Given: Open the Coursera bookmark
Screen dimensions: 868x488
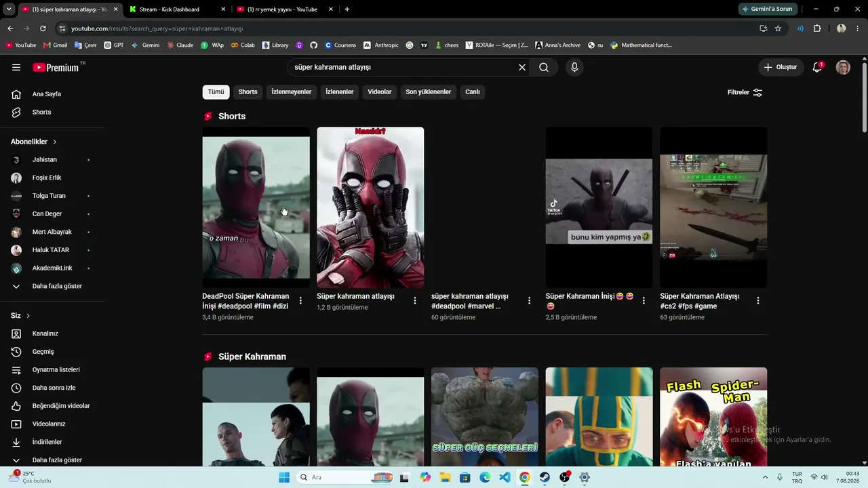Looking at the screenshot, I should coord(340,45).
